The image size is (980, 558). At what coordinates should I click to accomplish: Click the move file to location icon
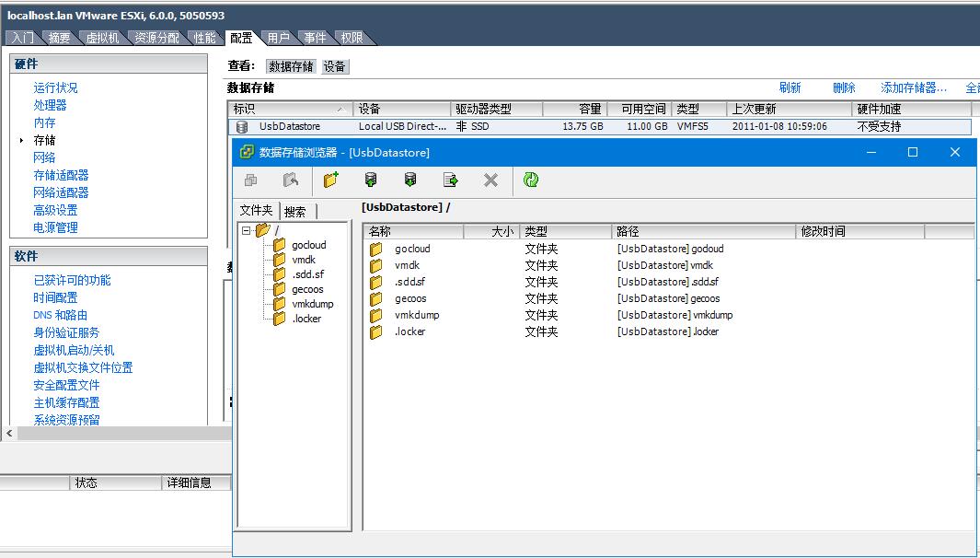(x=450, y=180)
